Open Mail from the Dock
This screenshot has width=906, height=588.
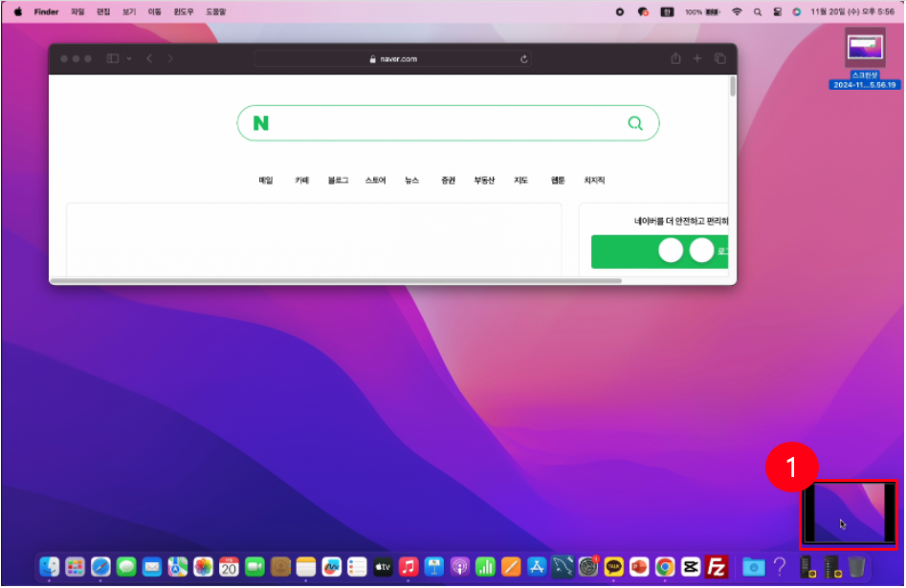(152, 567)
